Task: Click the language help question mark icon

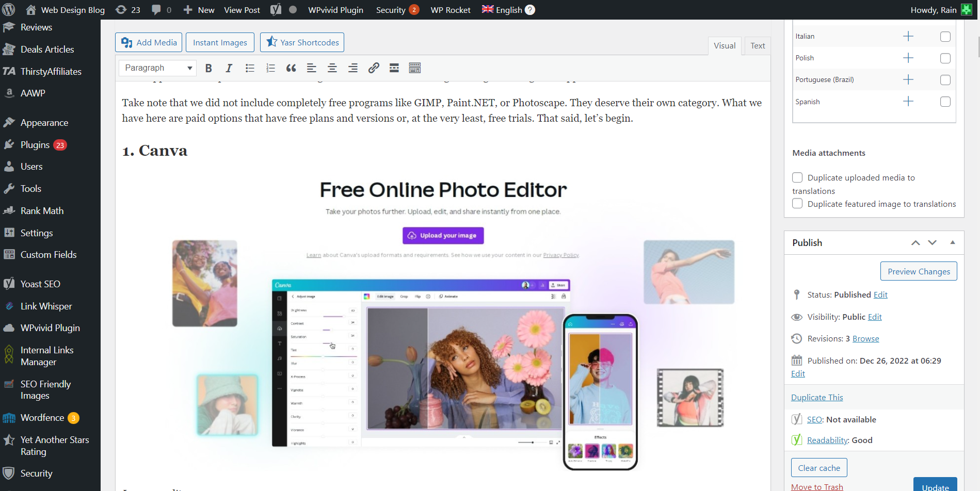Action: click(x=530, y=10)
